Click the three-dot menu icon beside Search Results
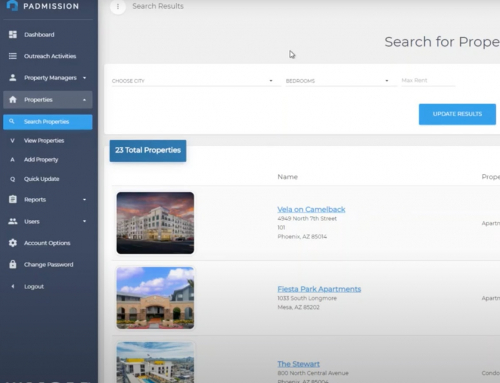The image size is (500, 383). pos(118,6)
